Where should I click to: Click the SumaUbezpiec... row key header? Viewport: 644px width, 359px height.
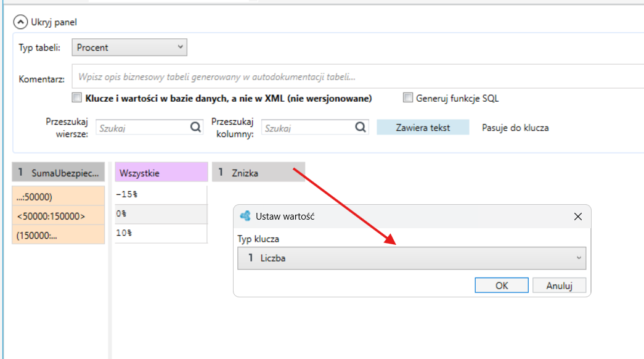(x=59, y=172)
